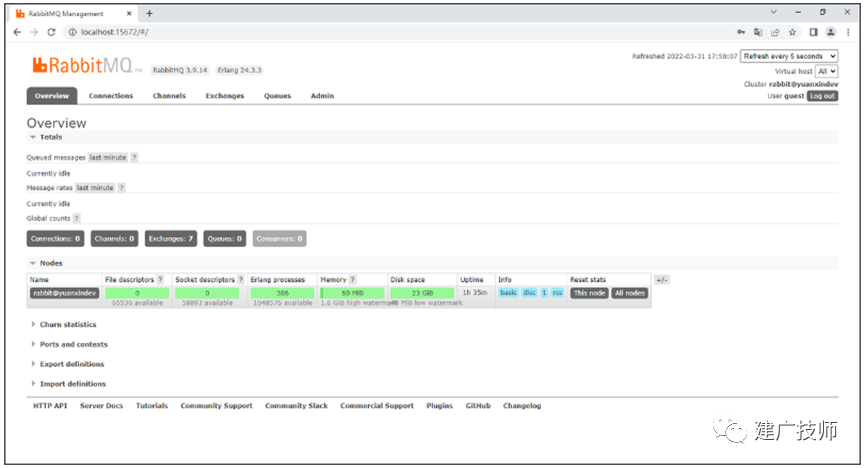Click the tab search chevron
The width and height of the screenshot is (865, 468).
(x=773, y=12)
